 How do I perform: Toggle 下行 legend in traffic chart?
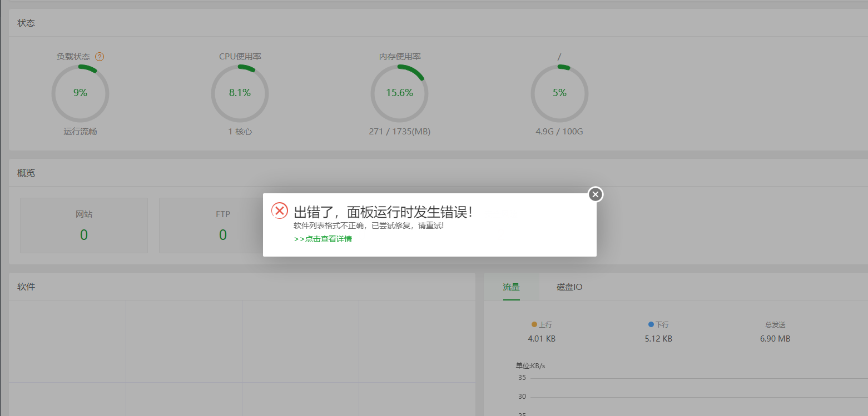(658, 324)
